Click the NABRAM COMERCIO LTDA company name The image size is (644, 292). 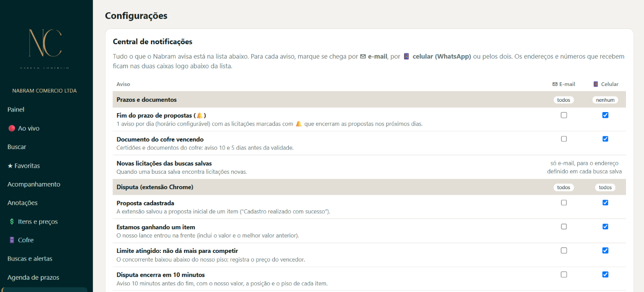[x=45, y=91]
